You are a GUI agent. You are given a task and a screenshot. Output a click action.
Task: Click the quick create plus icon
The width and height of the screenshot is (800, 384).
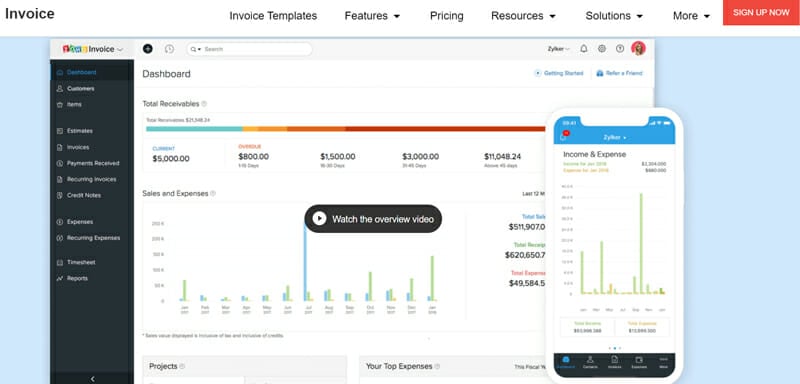click(x=147, y=49)
